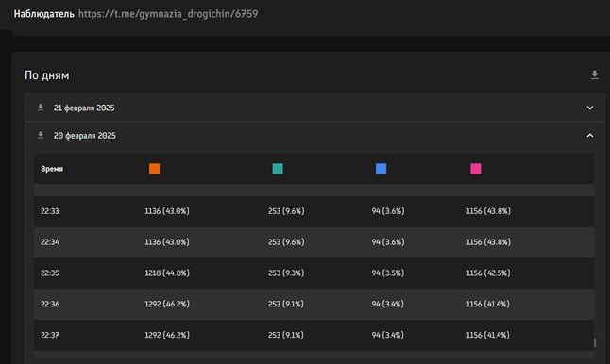The image size is (610, 364).
Task: Download data for 21 февраля 2025
Action: [x=41, y=108]
